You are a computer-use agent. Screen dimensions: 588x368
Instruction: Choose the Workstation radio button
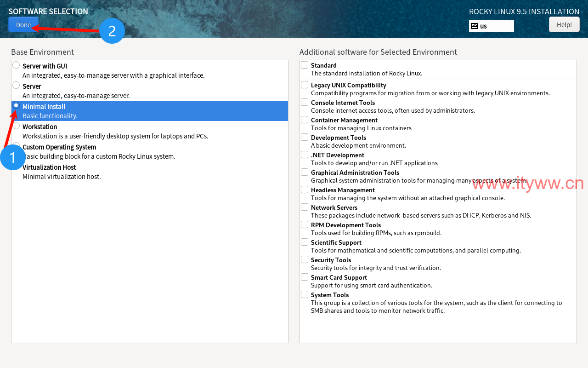pyautogui.click(x=16, y=126)
